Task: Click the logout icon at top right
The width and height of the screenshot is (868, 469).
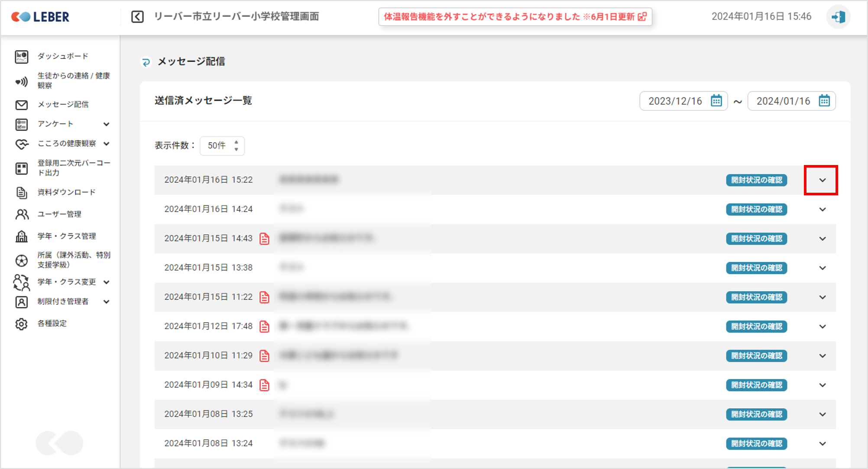Action: coord(838,17)
